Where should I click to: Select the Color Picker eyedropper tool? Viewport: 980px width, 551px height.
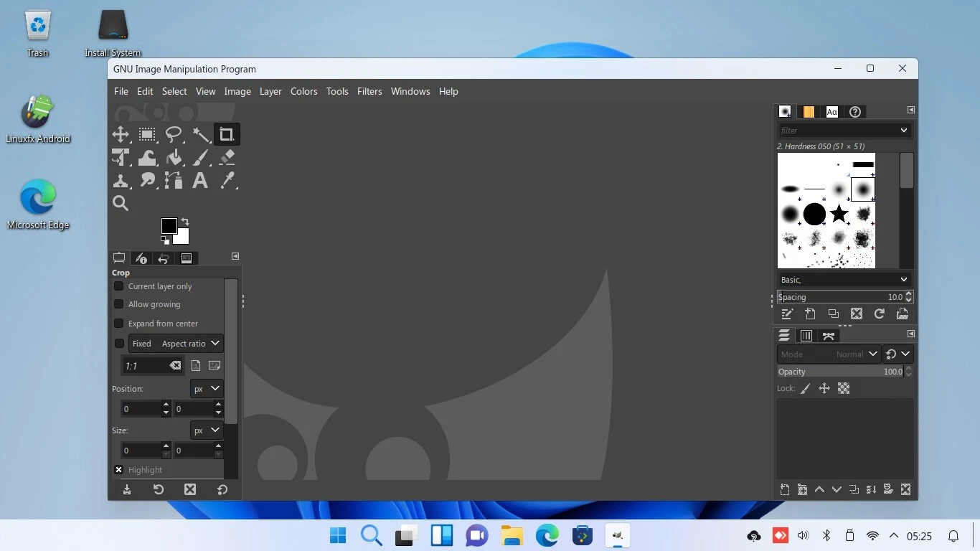[227, 180]
